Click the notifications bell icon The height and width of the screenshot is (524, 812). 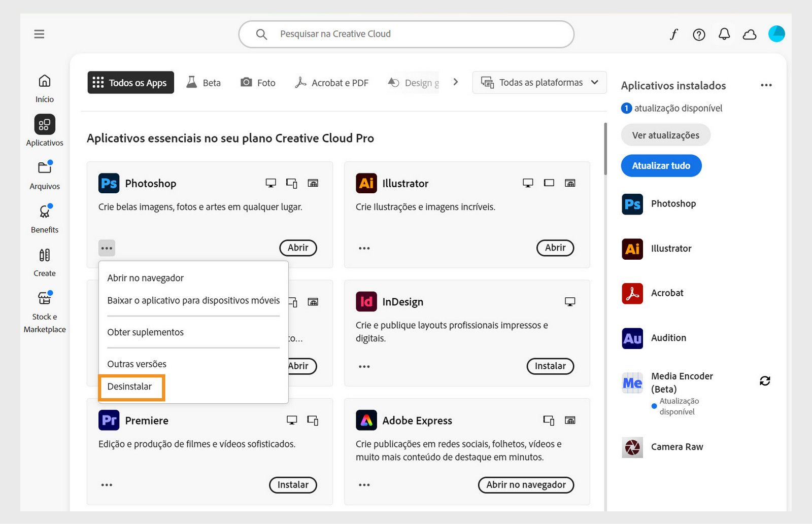(724, 34)
